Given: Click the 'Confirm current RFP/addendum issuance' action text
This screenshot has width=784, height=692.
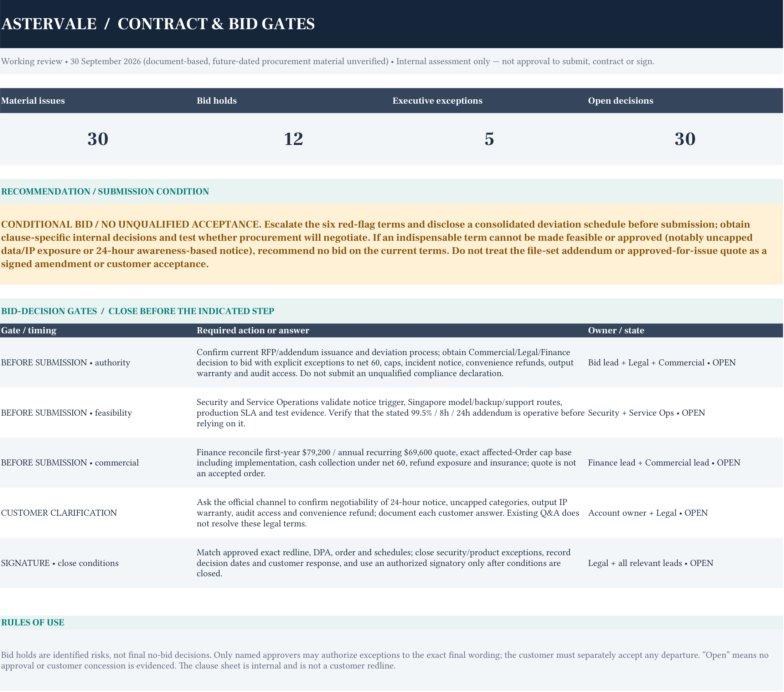Looking at the screenshot, I should click(385, 363).
